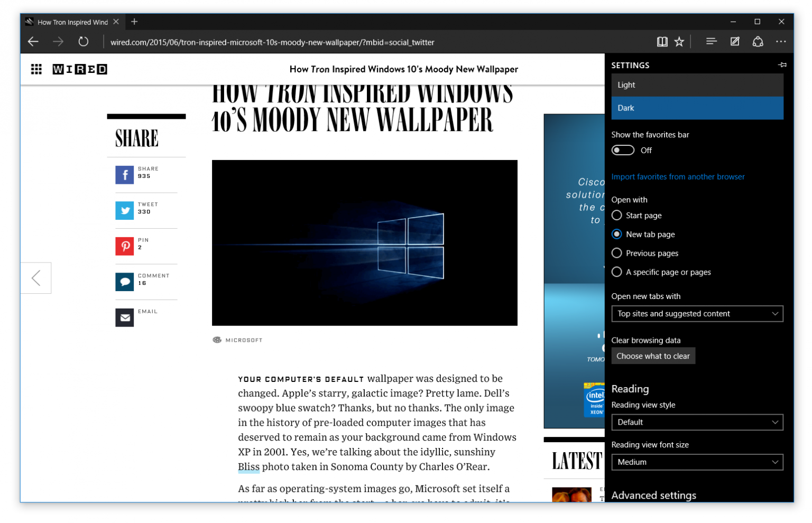Share the article on Facebook
The width and height of the screenshot is (812, 523).
[x=124, y=175]
